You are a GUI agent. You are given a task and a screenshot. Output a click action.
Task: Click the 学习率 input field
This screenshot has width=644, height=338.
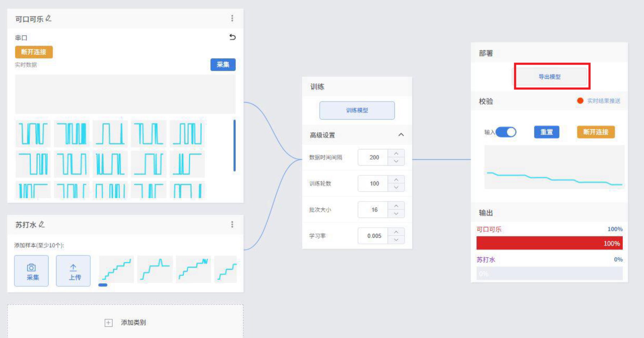point(374,236)
